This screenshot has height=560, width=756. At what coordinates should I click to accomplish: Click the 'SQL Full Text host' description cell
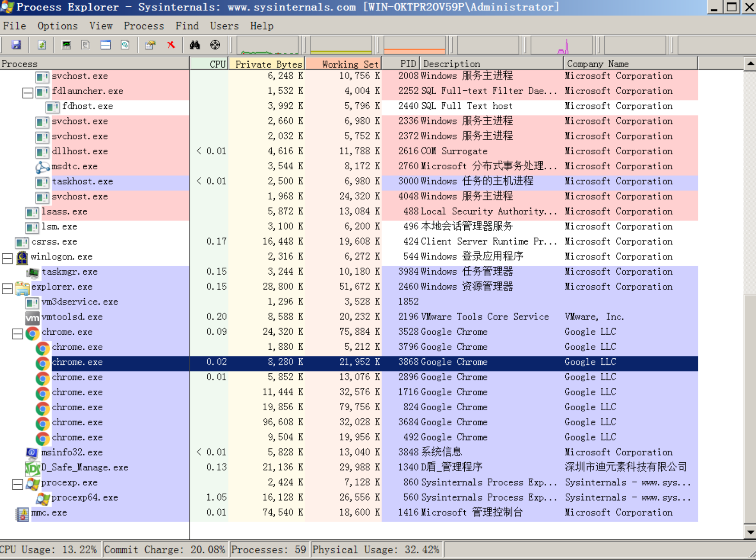[x=467, y=106]
